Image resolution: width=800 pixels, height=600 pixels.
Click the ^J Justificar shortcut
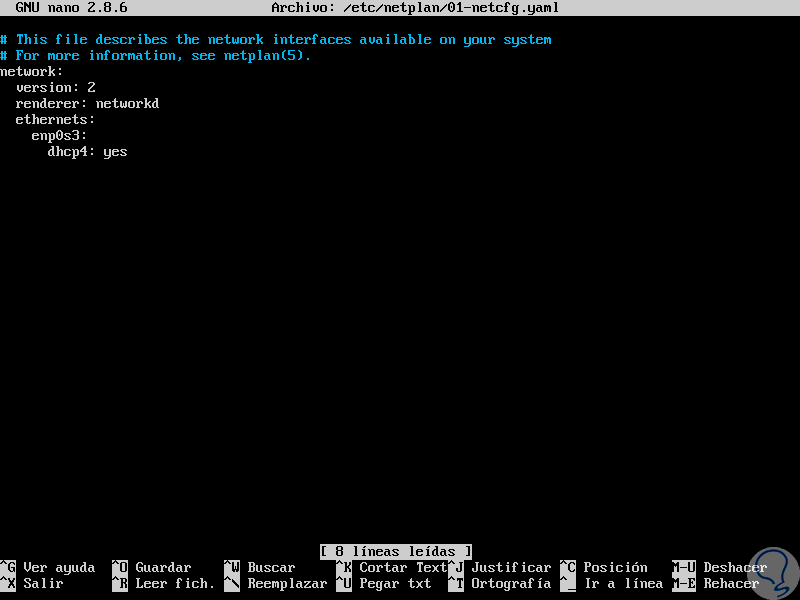[500, 567]
